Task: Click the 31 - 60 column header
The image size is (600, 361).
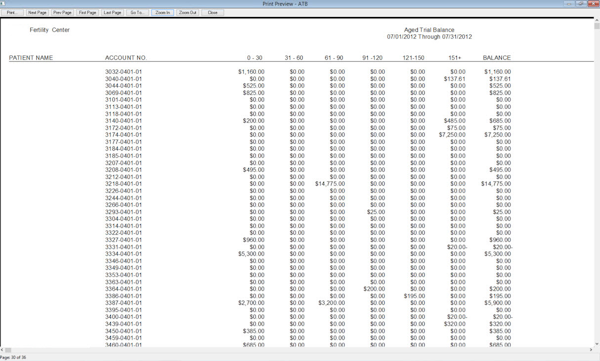Action: tap(294, 58)
